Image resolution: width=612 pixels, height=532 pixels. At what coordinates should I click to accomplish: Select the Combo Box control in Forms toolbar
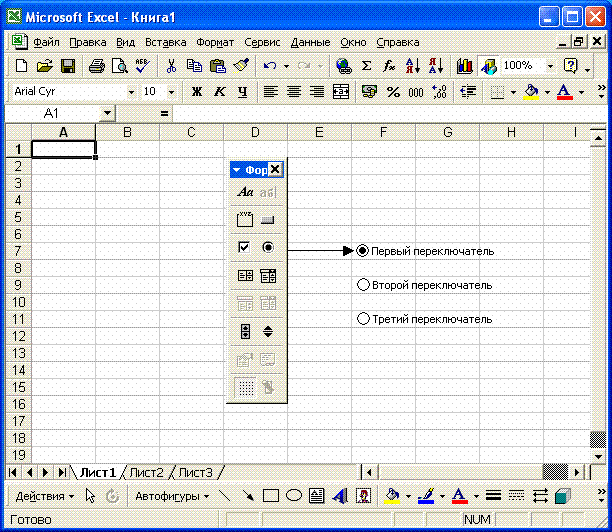tap(268, 276)
